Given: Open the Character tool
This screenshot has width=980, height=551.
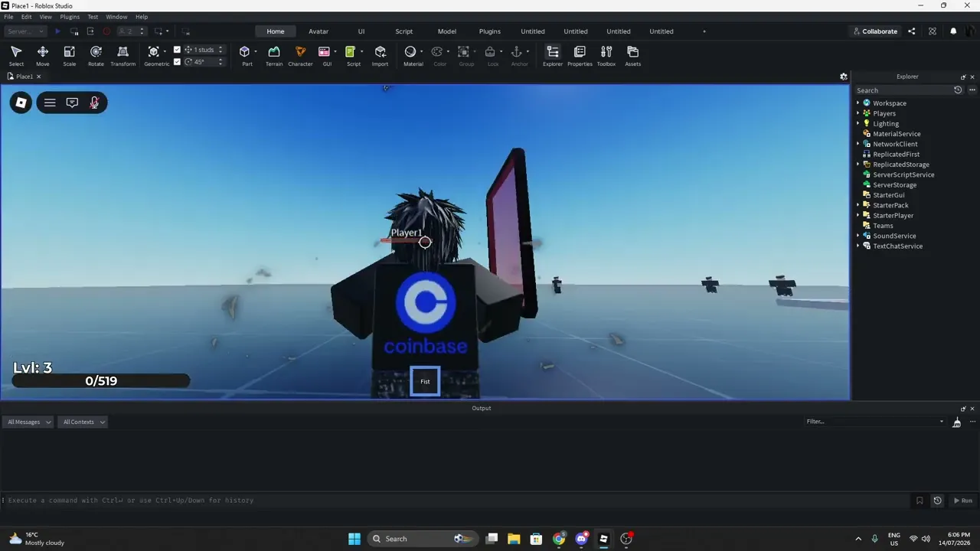Looking at the screenshot, I should [300, 55].
